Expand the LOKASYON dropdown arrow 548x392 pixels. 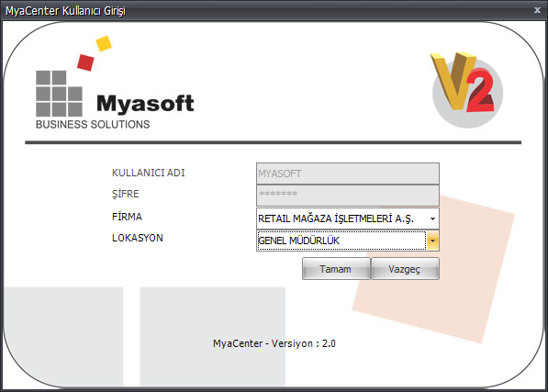tap(432, 241)
